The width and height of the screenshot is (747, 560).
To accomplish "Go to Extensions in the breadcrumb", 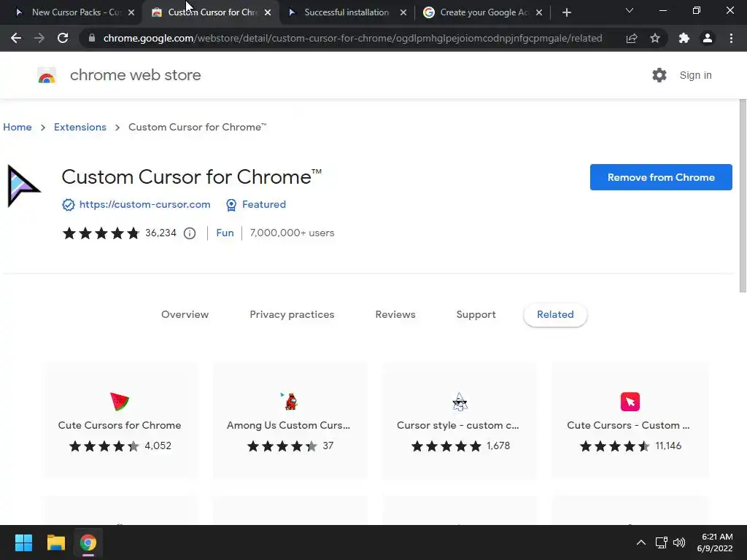I will tap(80, 127).
